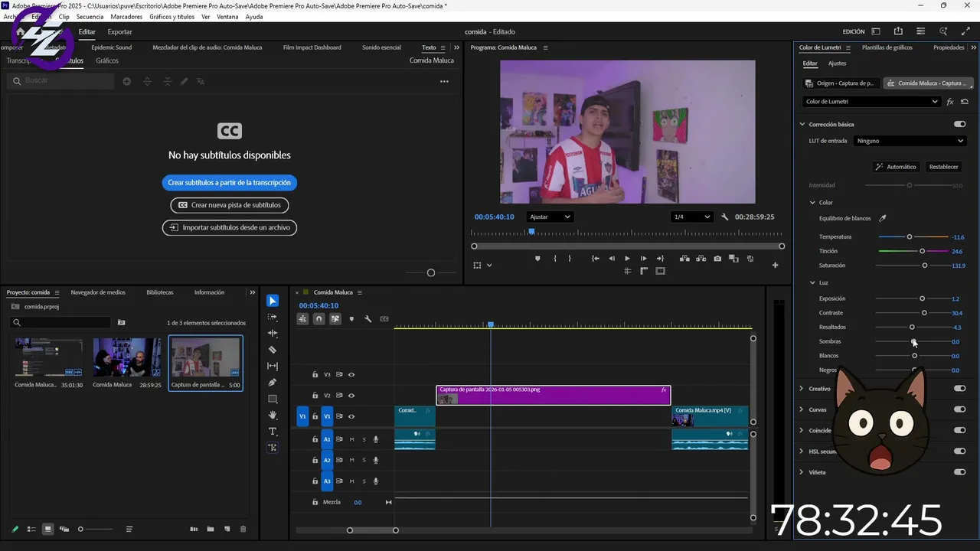Switch to Navegador de medios tab
980x551 pixels.
point(98,292)
